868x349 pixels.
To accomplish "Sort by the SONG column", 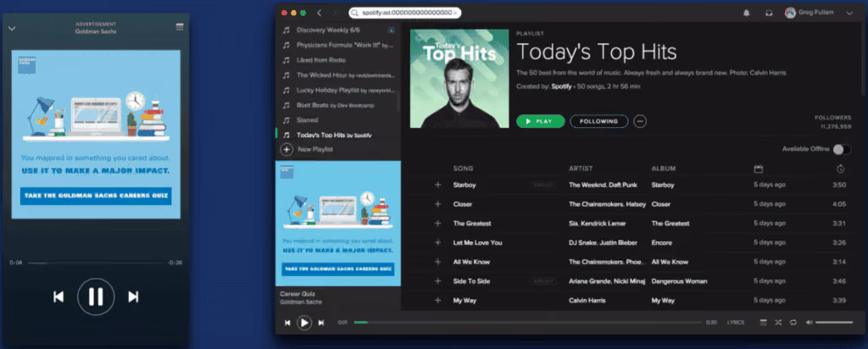I will click(464, 168).
